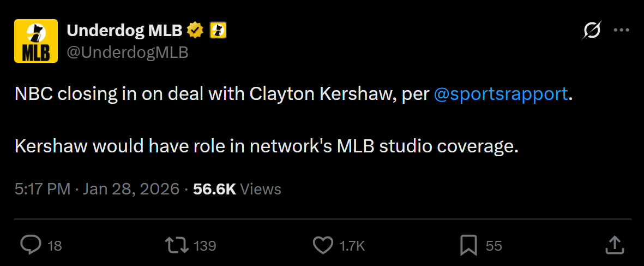Open the share post icon

click(x=615, y=245)
